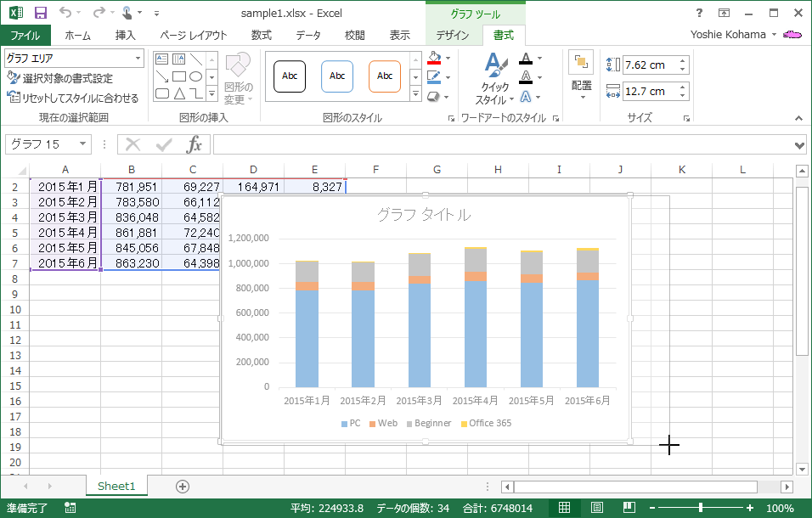Screen dimensions: 812x518
Task: Open the 挿入 ribbon tab
Action: coord(125,35)
